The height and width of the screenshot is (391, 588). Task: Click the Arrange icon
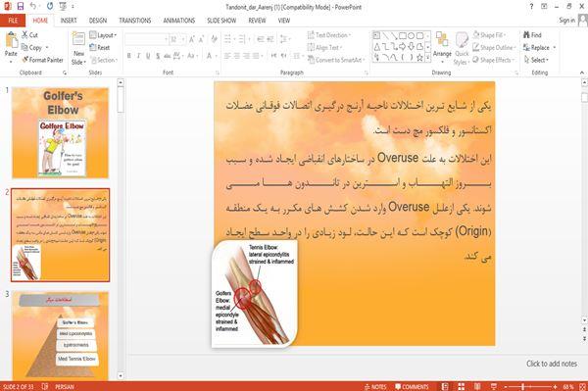442,40
